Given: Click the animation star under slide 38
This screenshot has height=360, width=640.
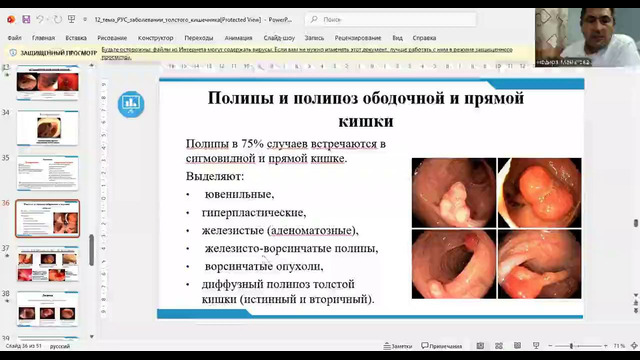Looking at the screenshot, I should click(x=6, y=301).
